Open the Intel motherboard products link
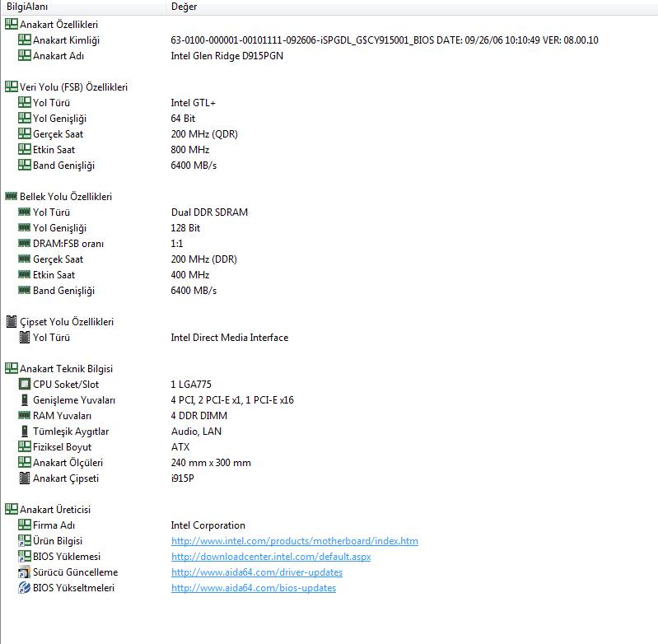The width and height of the screenshot is (658, 644). [294, 541]
